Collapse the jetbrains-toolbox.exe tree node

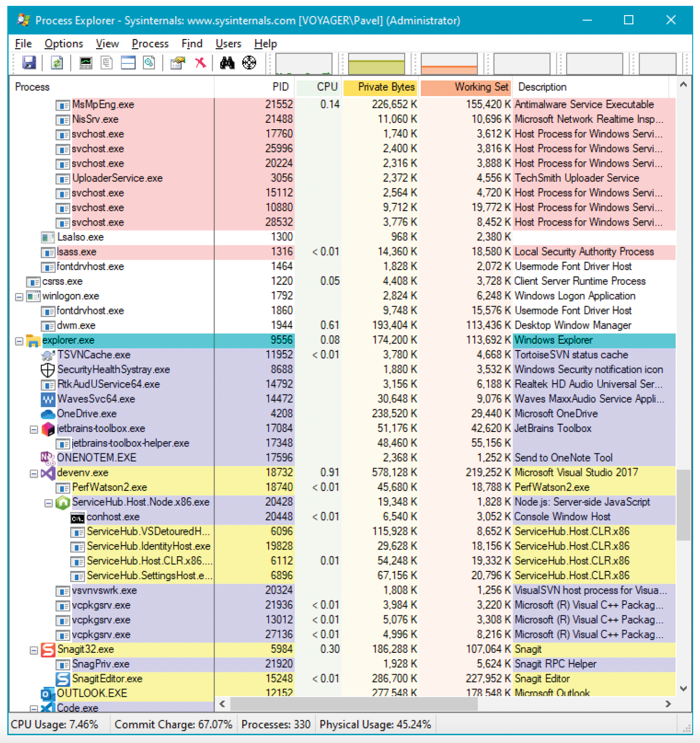[x=34, y=429]
